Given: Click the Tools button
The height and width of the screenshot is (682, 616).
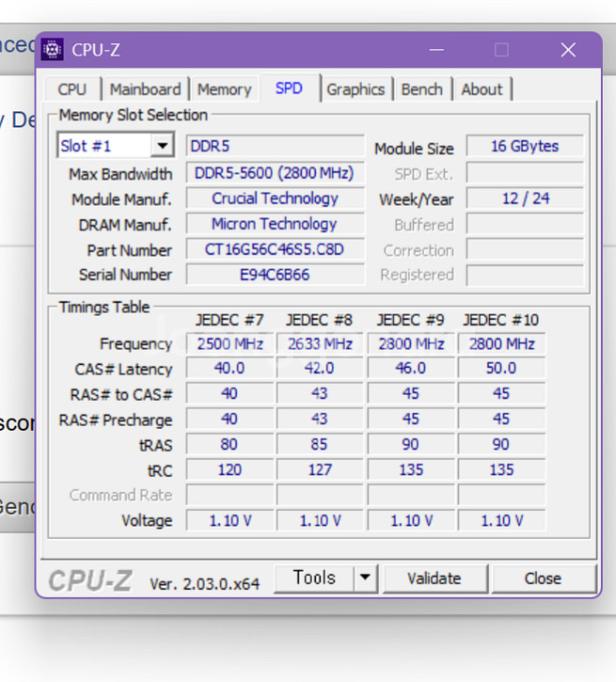Looking at the screenshot, I should coord(314,578).
